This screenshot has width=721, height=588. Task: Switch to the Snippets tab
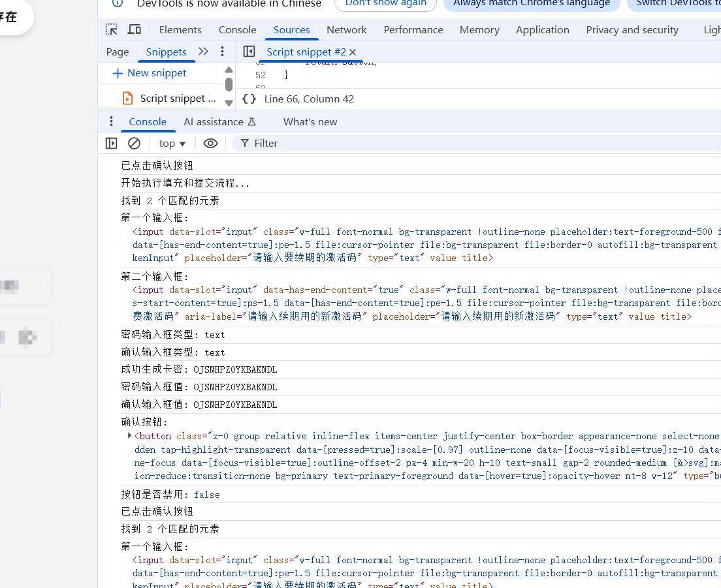point(166,52)
